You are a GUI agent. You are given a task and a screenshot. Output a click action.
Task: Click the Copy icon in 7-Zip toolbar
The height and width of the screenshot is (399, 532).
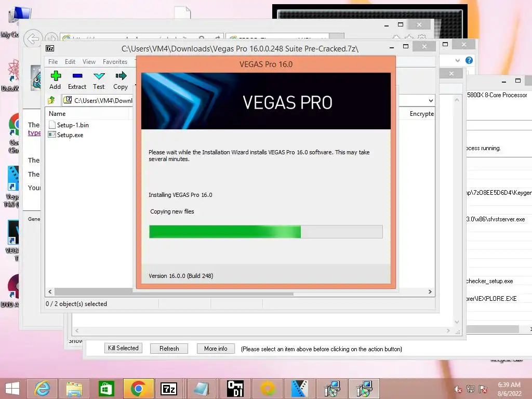click(x=121, y=76)
